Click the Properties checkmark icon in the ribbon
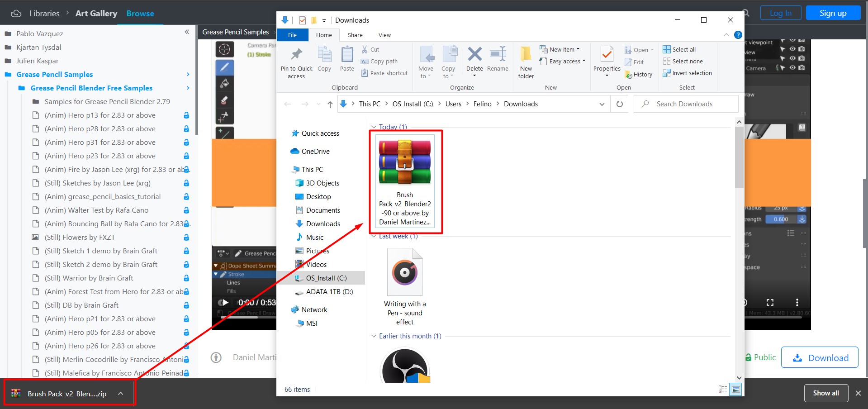 [607, 55]
